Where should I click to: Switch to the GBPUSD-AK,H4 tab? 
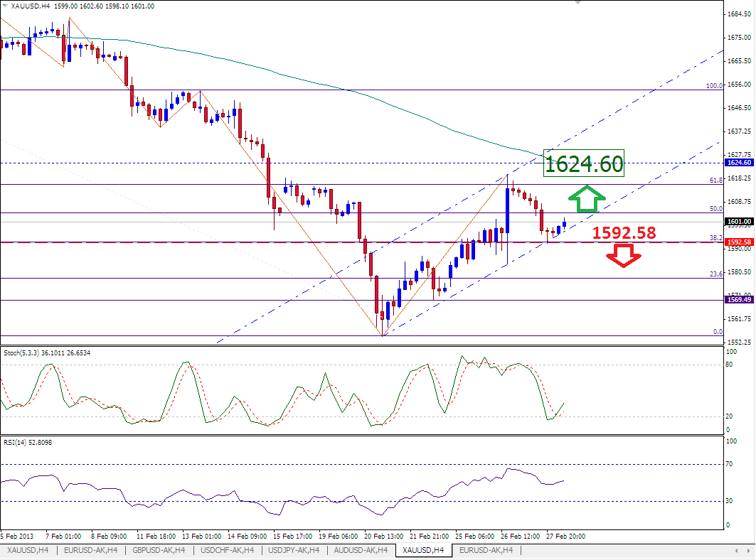coord(158,550)
